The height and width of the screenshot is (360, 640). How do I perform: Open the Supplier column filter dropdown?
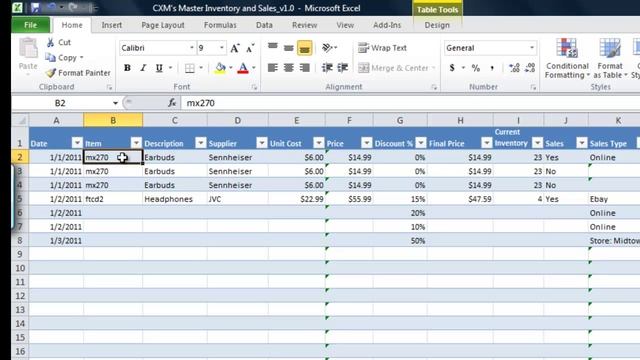tap(262, 143)
